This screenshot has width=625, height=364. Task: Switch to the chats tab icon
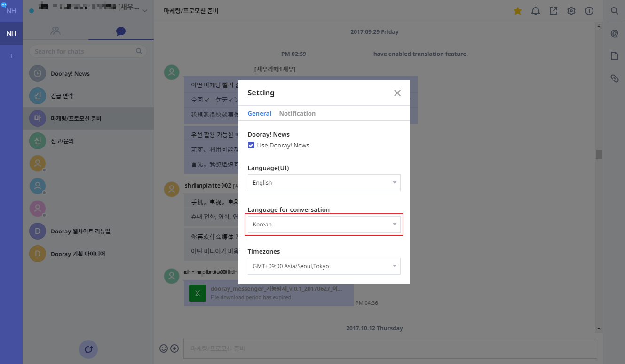tap(121, 31)
